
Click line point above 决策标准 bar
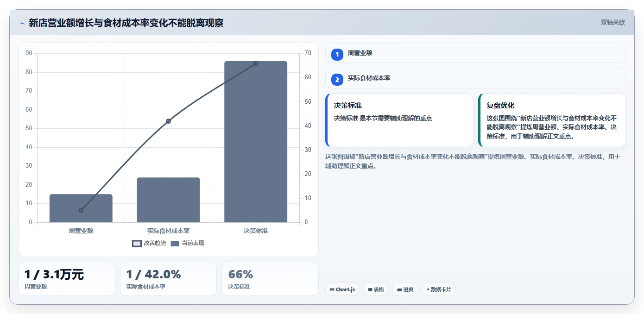coord(256,63)
